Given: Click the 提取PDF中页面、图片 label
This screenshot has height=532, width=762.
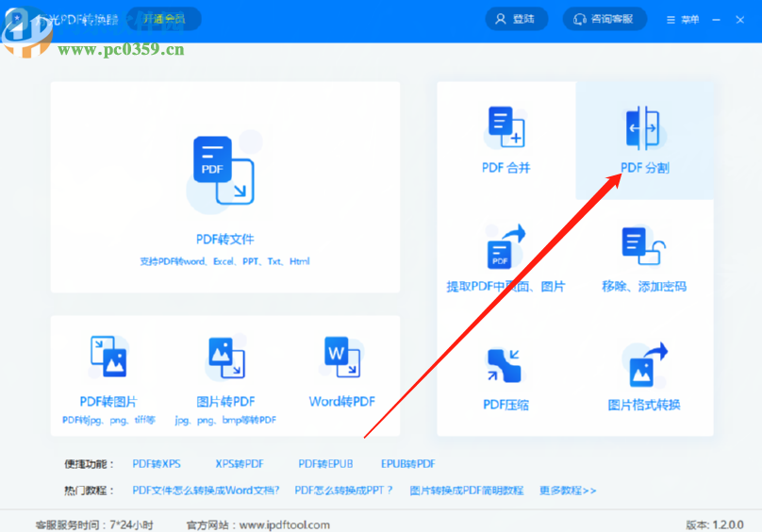Looking at the screenshot, I should 505,287.
